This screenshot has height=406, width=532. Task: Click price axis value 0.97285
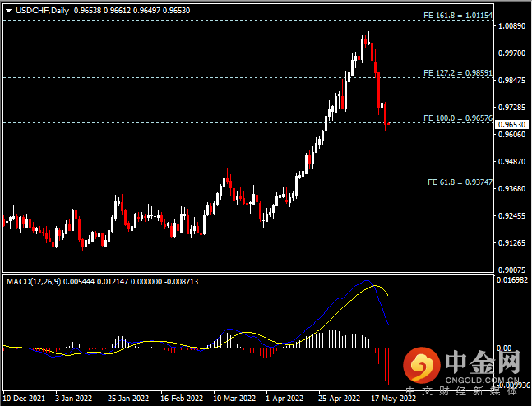(x=511, y=107)
